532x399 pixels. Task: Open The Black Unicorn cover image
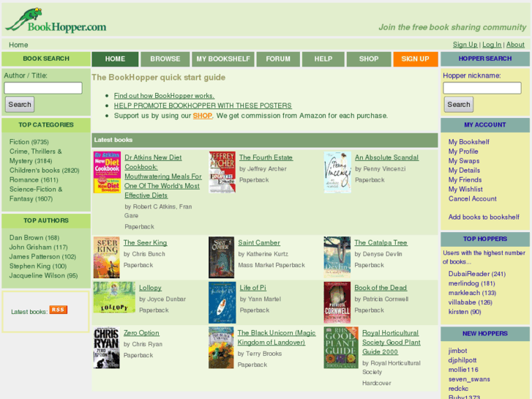tap(221, 348)
